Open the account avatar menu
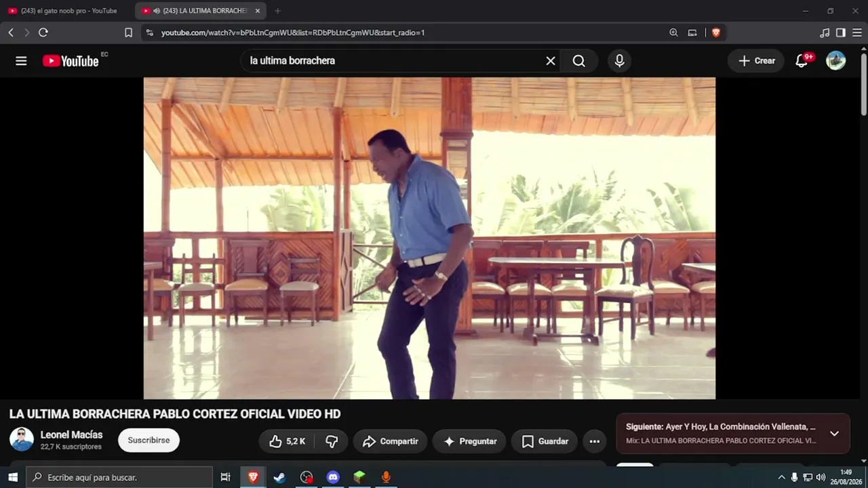Screen dimensions: 868x488 835,61
